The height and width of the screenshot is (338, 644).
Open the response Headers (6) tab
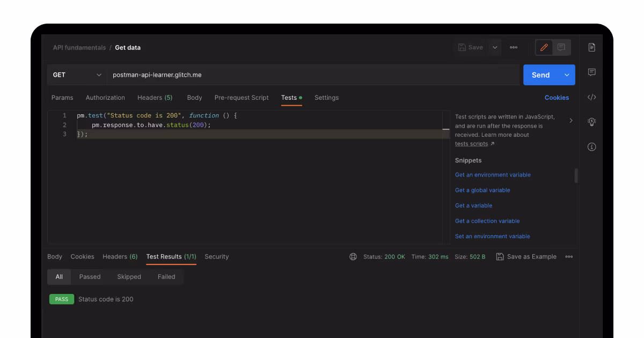(x=120, y=256)
